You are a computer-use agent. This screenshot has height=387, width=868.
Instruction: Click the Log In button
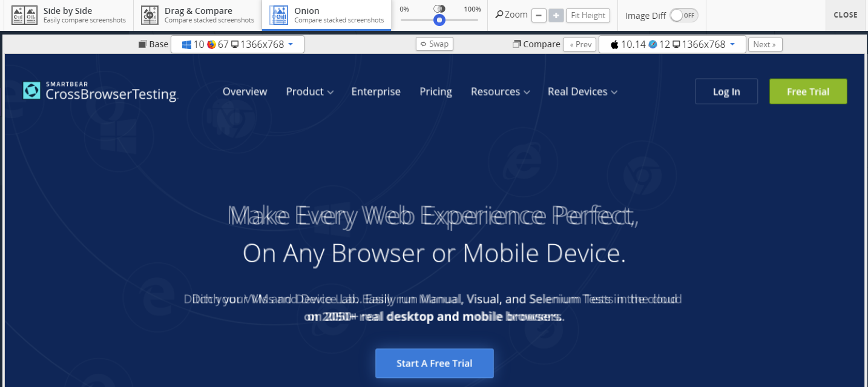click(726, 91)
